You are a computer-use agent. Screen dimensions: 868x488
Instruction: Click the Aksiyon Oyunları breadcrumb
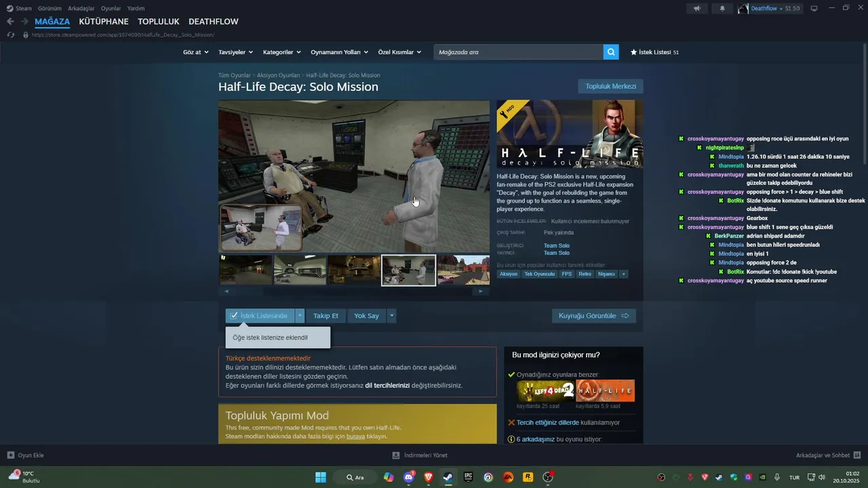pyautogui.click(x=278, y=75)
